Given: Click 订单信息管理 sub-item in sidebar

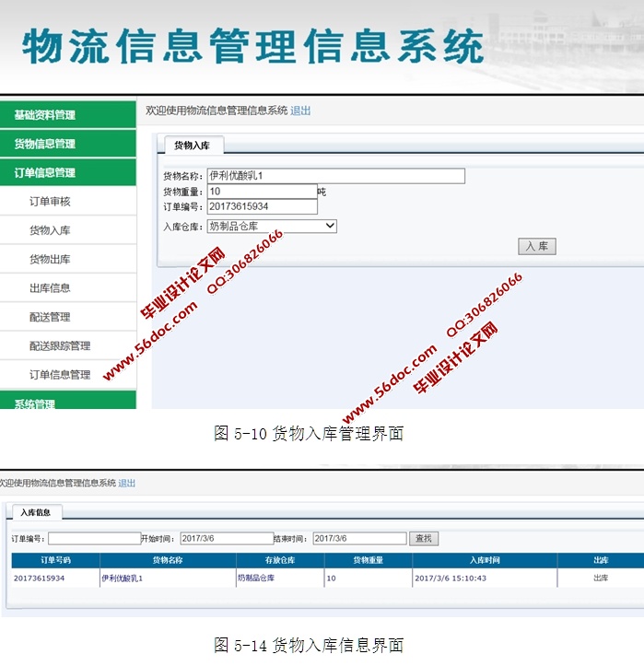Looking at the screenshot, I should [60, 375].
